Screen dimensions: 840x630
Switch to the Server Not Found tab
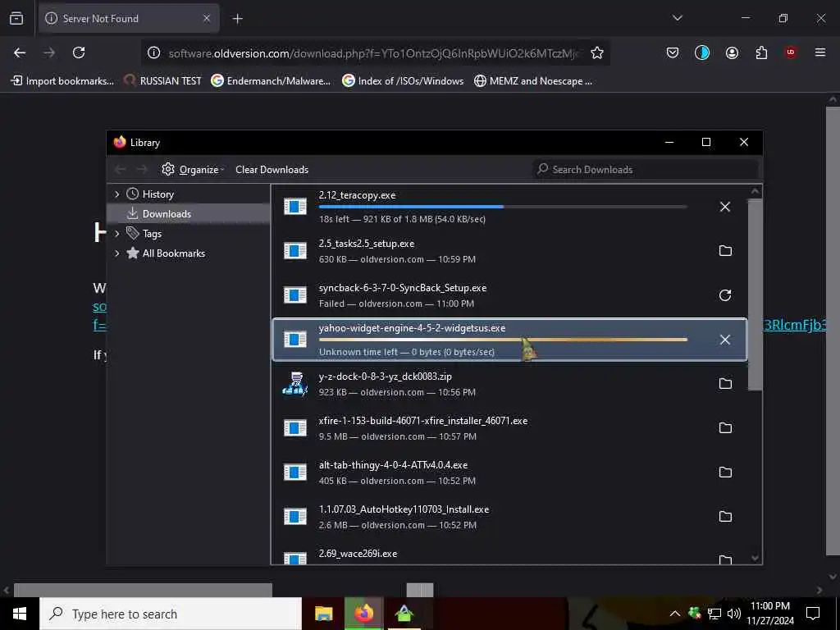tap(129, 19)
